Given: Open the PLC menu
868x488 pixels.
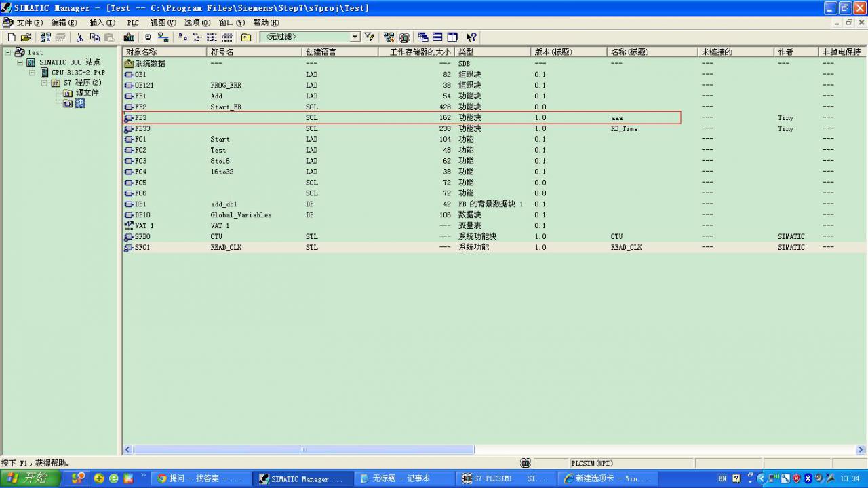Looking at the screenshot, I should pyautogui.click(x=133, y=22).
